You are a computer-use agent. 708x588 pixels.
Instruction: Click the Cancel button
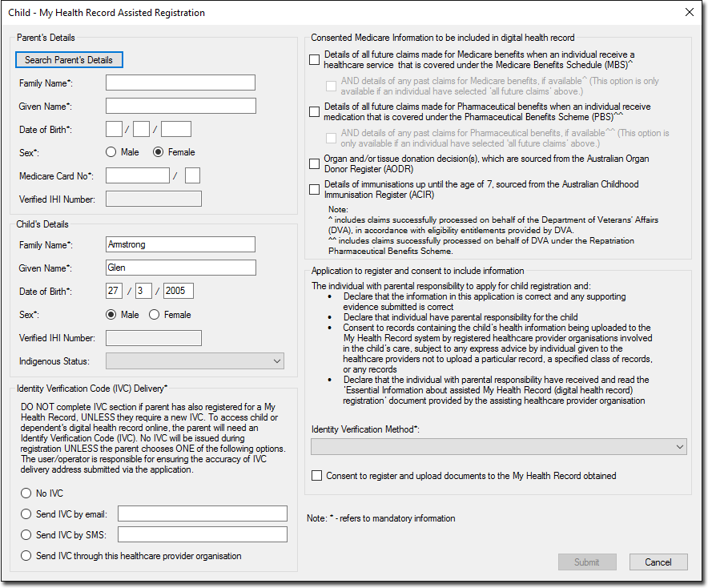coord(658,562)
